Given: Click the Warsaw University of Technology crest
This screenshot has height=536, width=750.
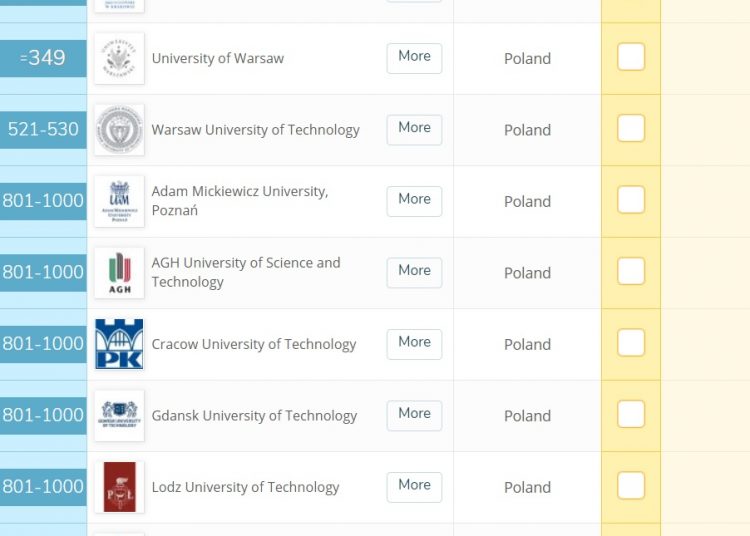Looking at the screenshot, I should [x=119, y=130].
